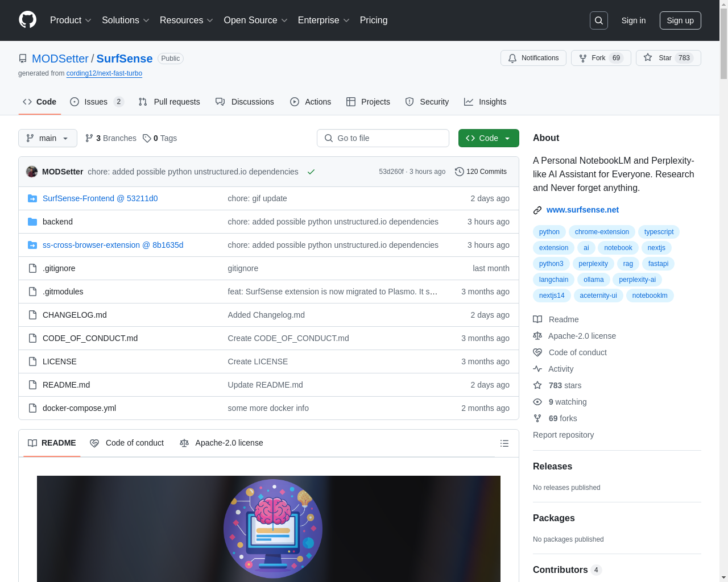
Task: Open the .gitmodules file
Action: (x=63, y=292)
